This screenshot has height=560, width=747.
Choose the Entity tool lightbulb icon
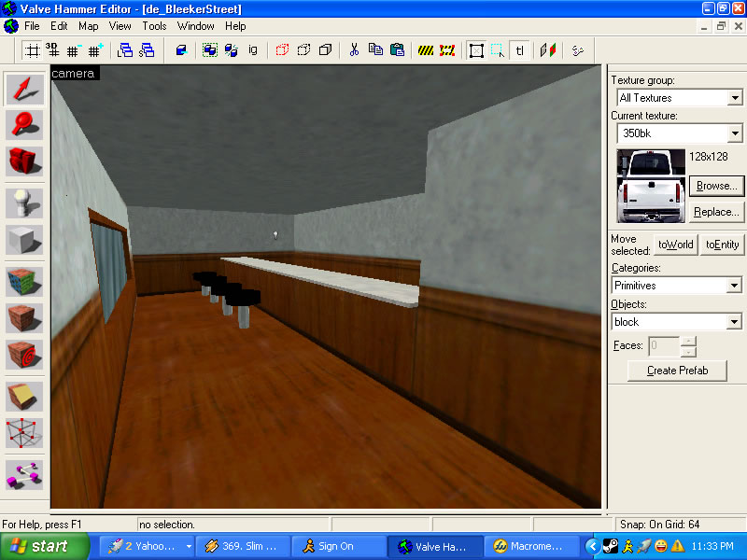point(24,201)
